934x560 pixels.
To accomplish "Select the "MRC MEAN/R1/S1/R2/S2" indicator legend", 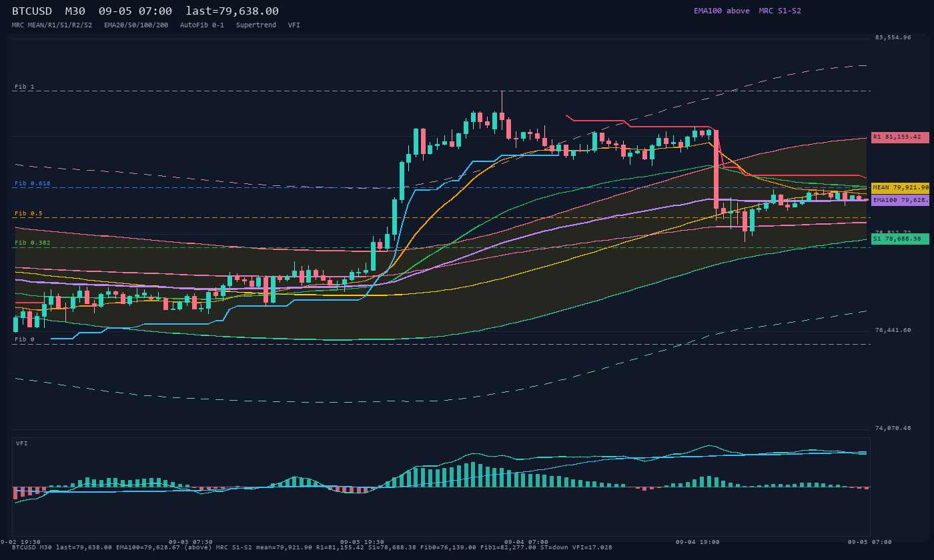I will point(52,25).
